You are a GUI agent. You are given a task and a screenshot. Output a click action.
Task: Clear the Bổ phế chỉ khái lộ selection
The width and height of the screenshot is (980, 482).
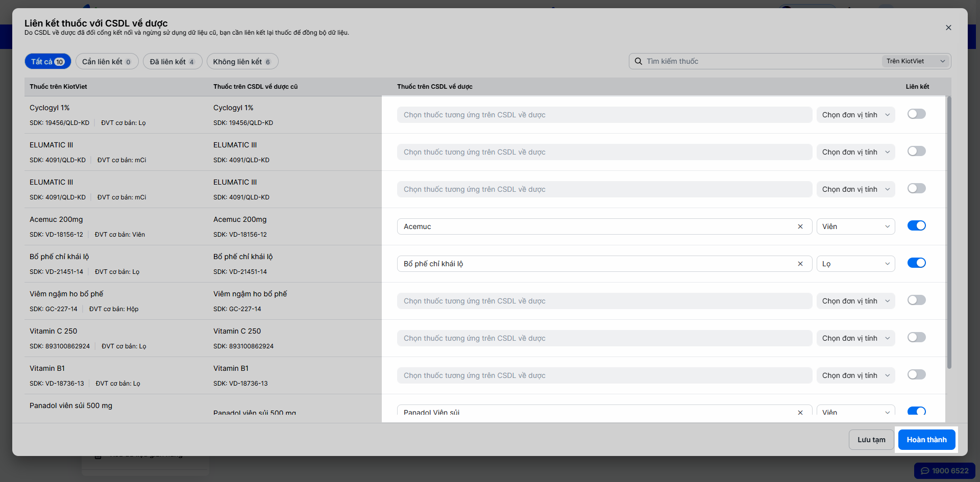(800, 264)
